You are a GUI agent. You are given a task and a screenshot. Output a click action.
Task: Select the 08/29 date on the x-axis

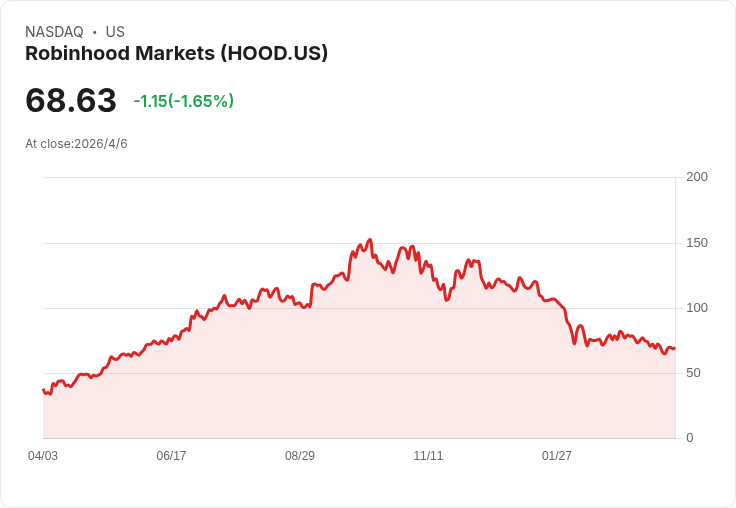coord(300,456)
